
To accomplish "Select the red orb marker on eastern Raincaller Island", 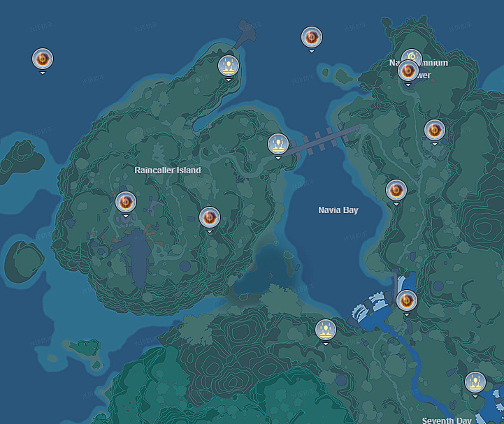I will pyautogui.click(x=209, y=218).
